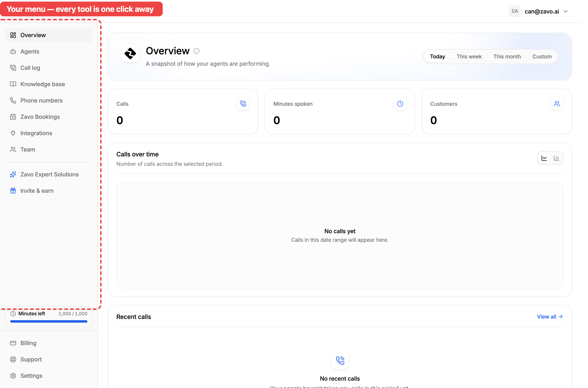Click the No recent calls message
This screenshot has height=388, width=588.
coord(340,379)
